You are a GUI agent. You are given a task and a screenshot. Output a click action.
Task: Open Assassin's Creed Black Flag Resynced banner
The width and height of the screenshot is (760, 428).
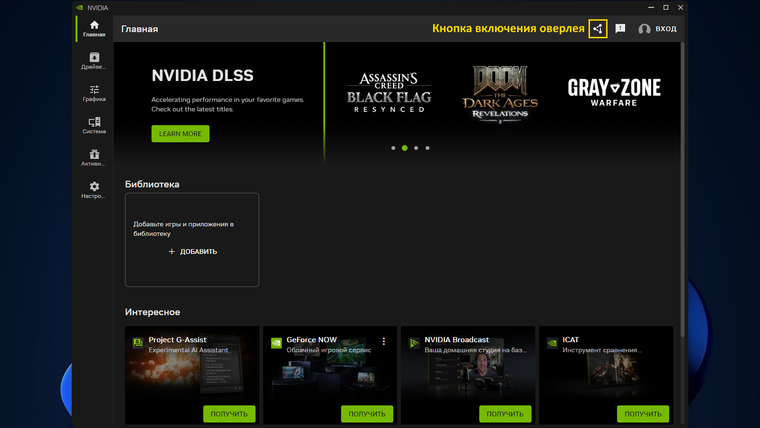point(389,93)
